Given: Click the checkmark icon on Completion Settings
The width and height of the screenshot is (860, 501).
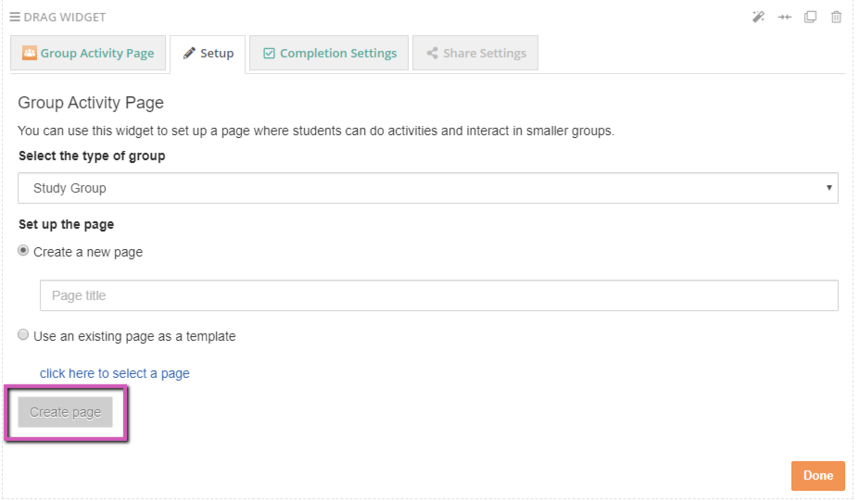Looking at the screenshot, I should click(x=269, y=53).
